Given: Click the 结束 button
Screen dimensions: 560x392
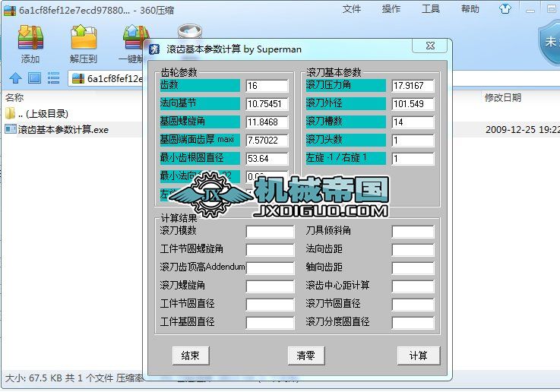Looking at the screenshot, I should pyautogui.click(x=191, y=356).
